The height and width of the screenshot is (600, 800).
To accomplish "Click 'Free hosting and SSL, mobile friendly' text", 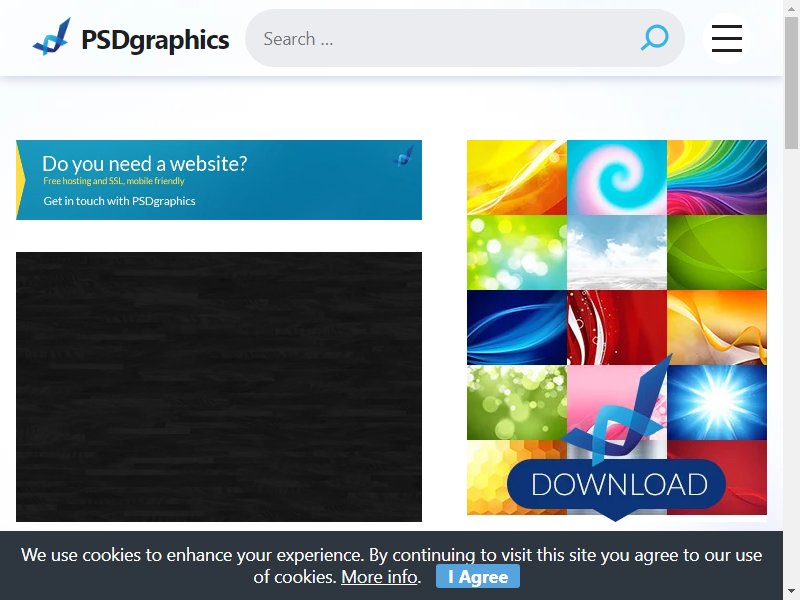I will pos(114,181).
